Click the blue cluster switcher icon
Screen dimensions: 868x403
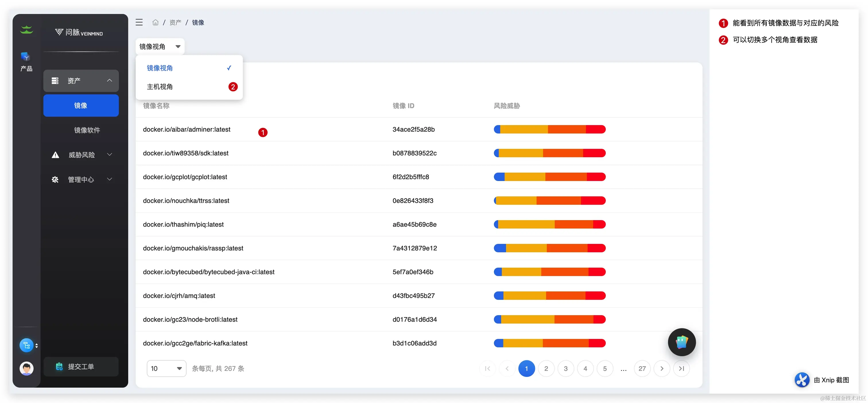[x=27, y=345]
